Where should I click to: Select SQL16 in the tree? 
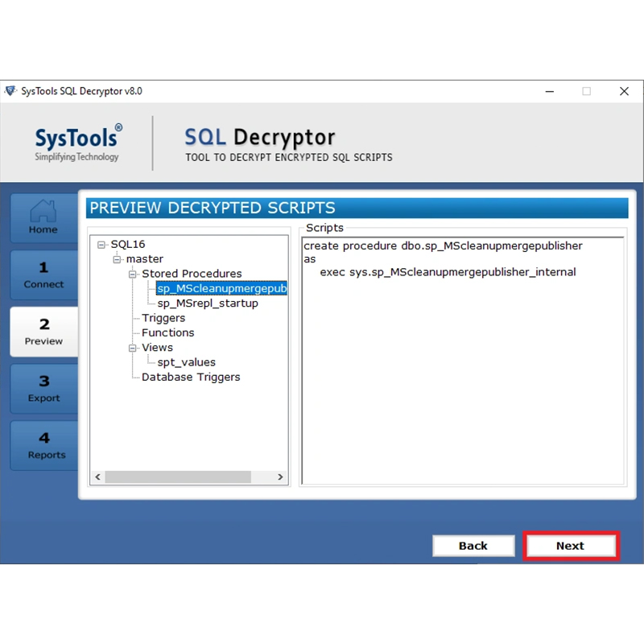coord(128,245)
